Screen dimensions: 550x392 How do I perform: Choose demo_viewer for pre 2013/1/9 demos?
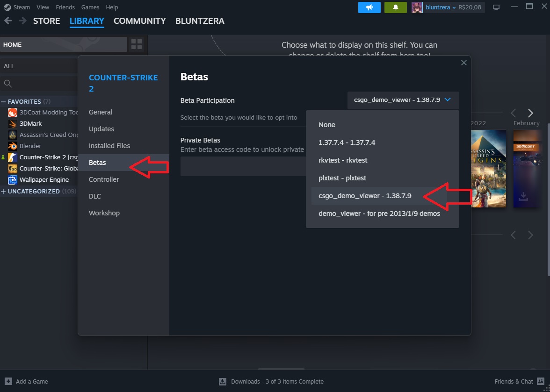click(x=383, y=214)
